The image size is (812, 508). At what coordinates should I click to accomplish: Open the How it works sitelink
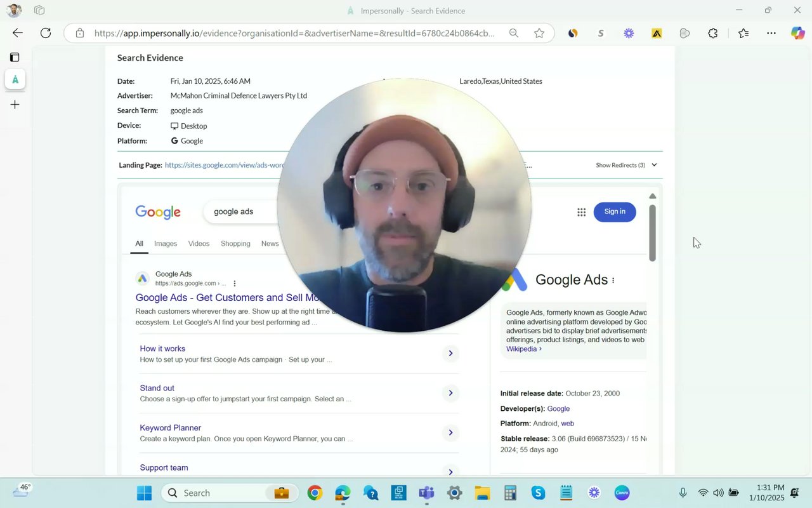click(x=162, y=349)
